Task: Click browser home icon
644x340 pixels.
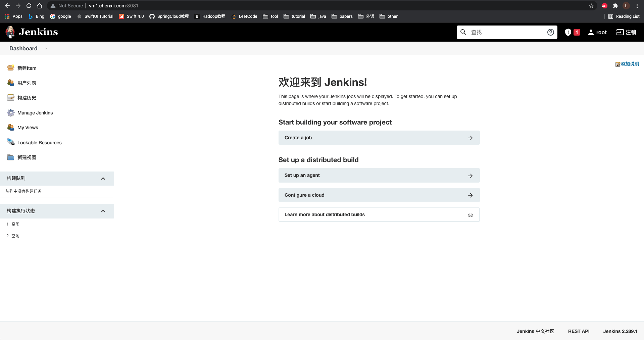Action: tap(40, 6)
